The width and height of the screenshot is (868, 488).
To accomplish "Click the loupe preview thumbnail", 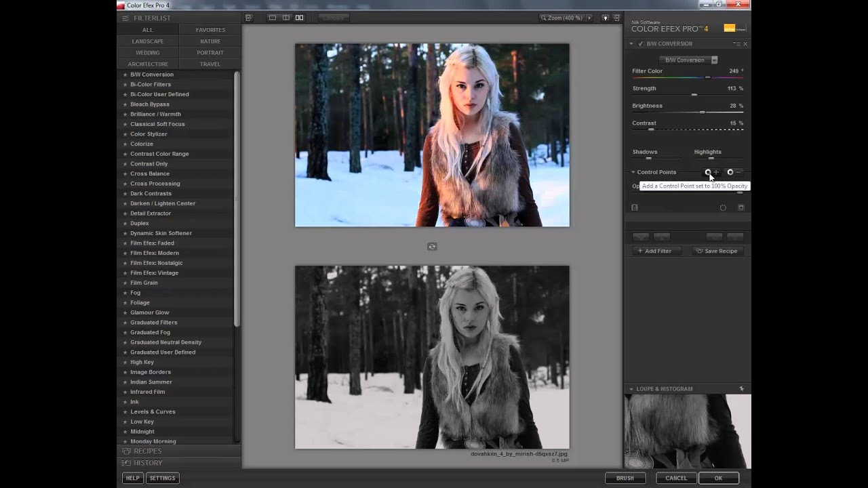I will tap(688, 431).
